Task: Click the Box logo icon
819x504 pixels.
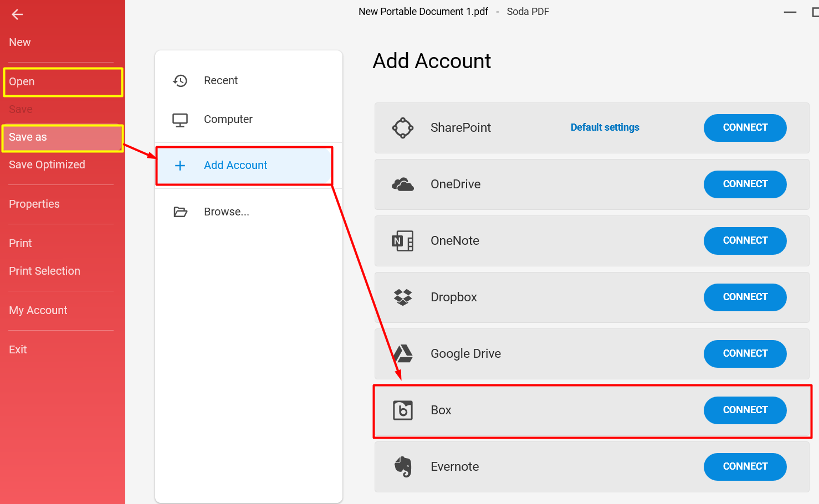Action: (x=403, y=410)
